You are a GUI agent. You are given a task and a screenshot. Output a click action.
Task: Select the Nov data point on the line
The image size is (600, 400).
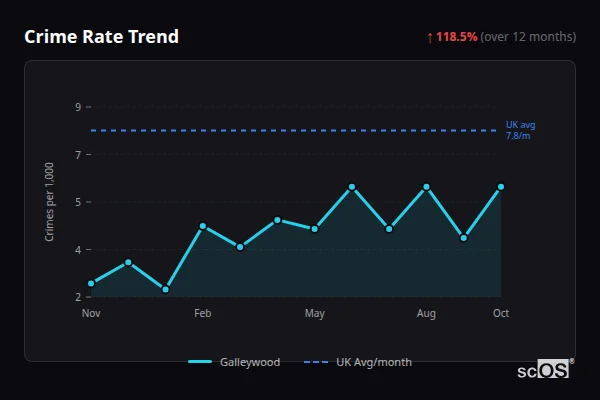tap(91, 284)
